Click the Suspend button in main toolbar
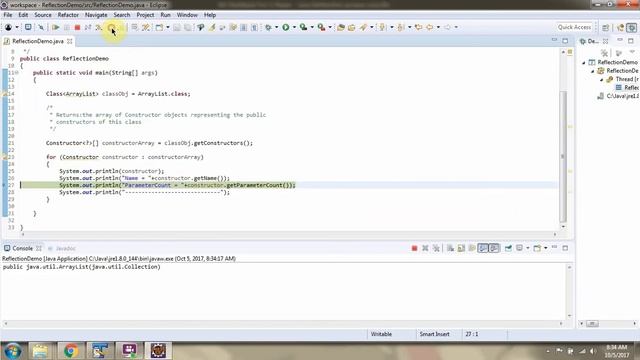This screenshot has height=360, width=640. coord(67,27)
